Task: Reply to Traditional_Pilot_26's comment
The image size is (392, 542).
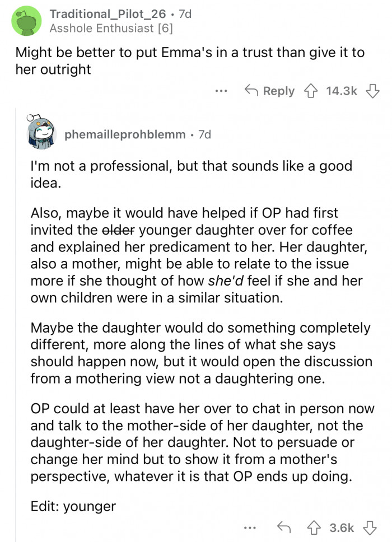Action: click(x=278, y=91)
